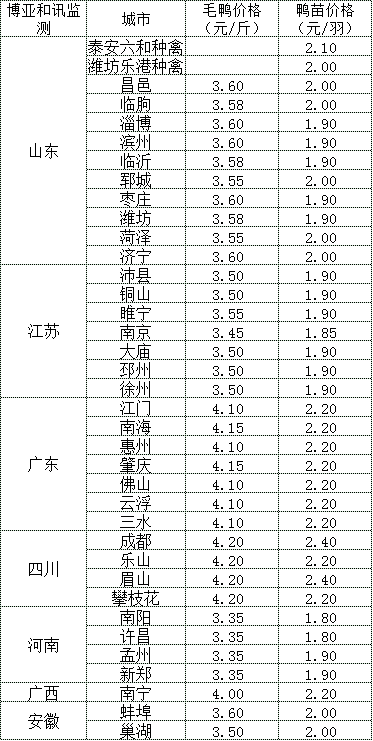Select the 南宁 city cell
This screenshot has height=741, width=373.
135,693
